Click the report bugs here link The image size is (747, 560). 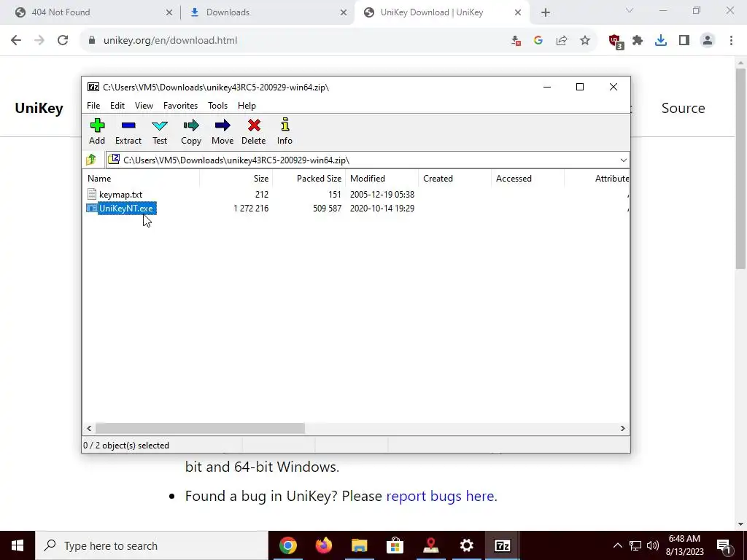tap(440, 496)
